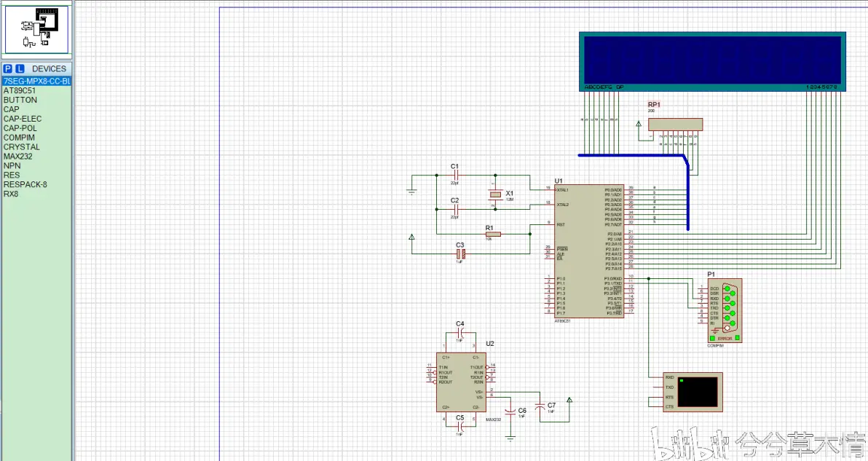Select the U1 AT89C51 microcontroller chip

pos(588,250)
